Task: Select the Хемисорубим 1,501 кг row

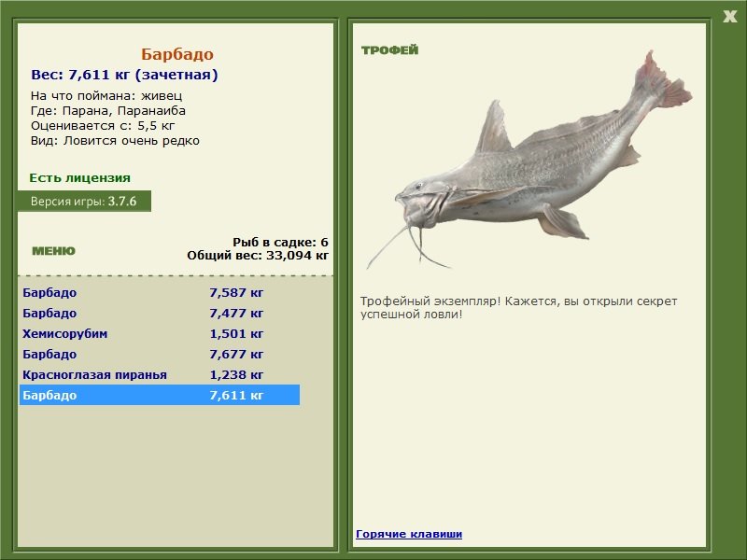Action: [160, 333]
